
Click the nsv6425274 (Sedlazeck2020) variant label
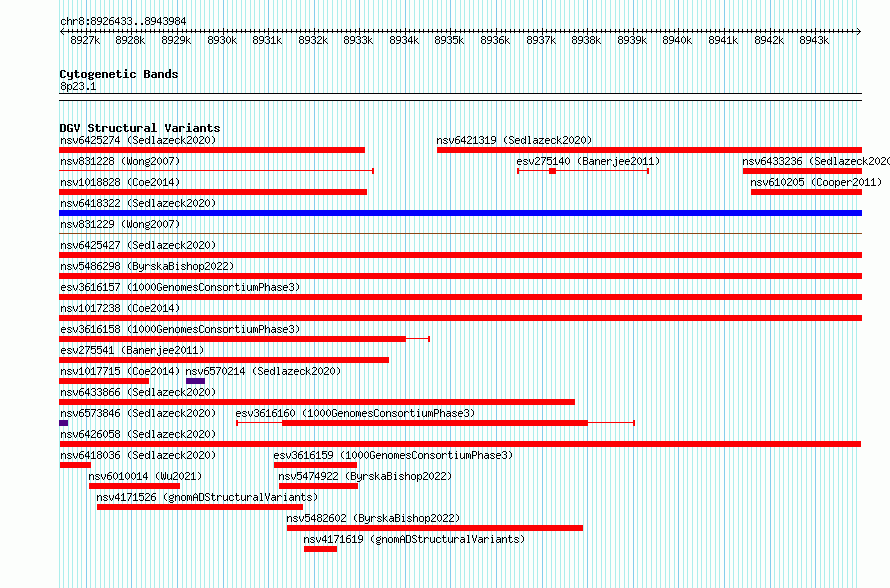[138, 140]
